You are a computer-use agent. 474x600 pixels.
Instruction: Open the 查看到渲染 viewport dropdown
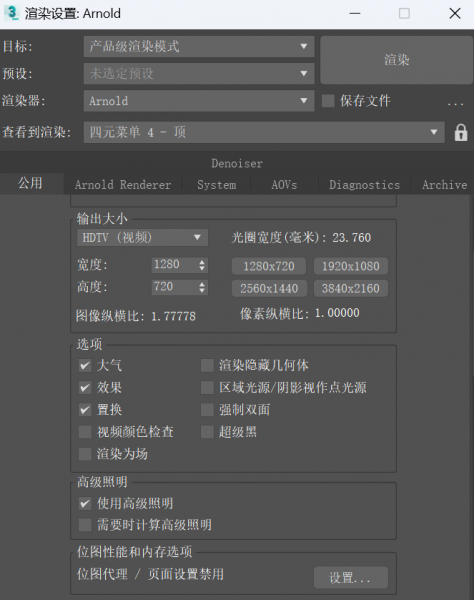264,132
